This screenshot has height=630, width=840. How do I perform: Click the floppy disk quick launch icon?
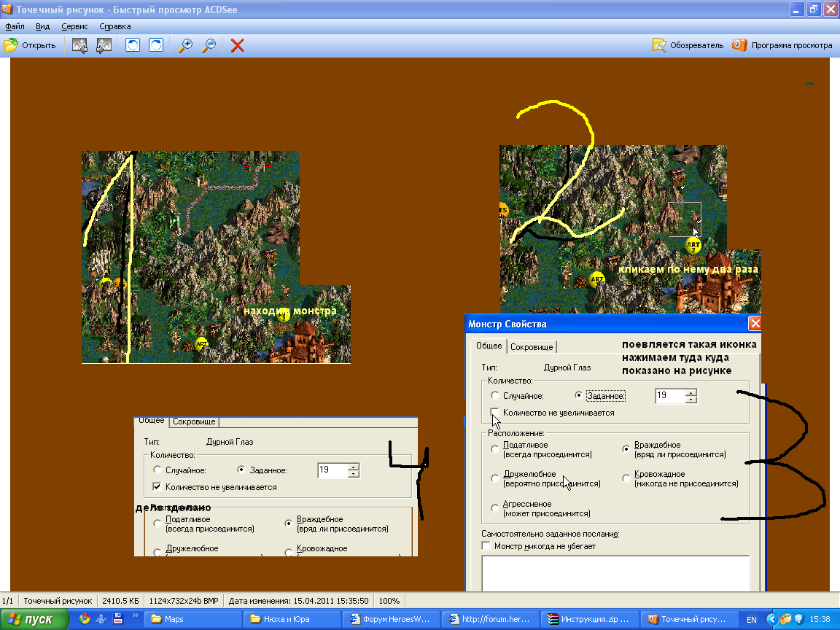[118, 619]
